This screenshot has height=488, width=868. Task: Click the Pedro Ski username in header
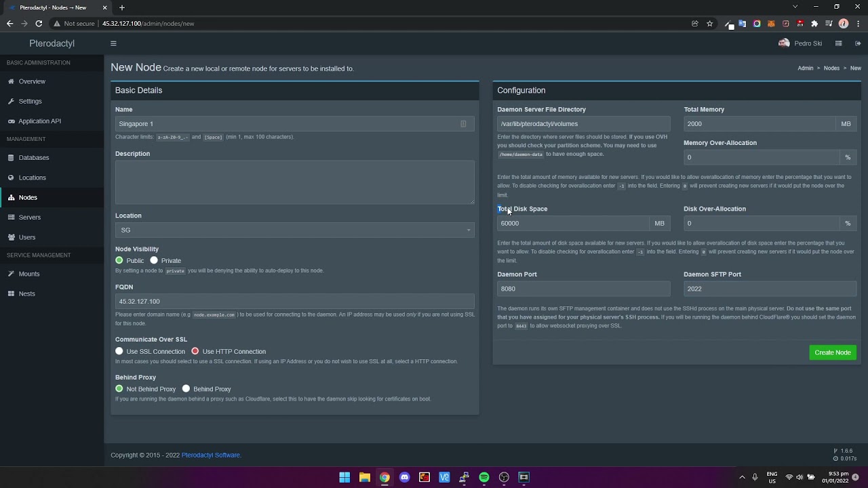click(808, 43)
